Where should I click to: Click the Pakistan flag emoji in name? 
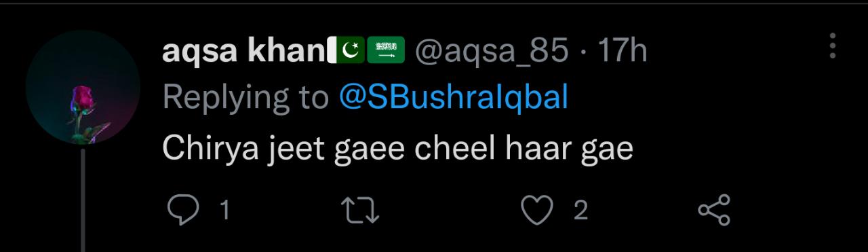tap(347, 51)
